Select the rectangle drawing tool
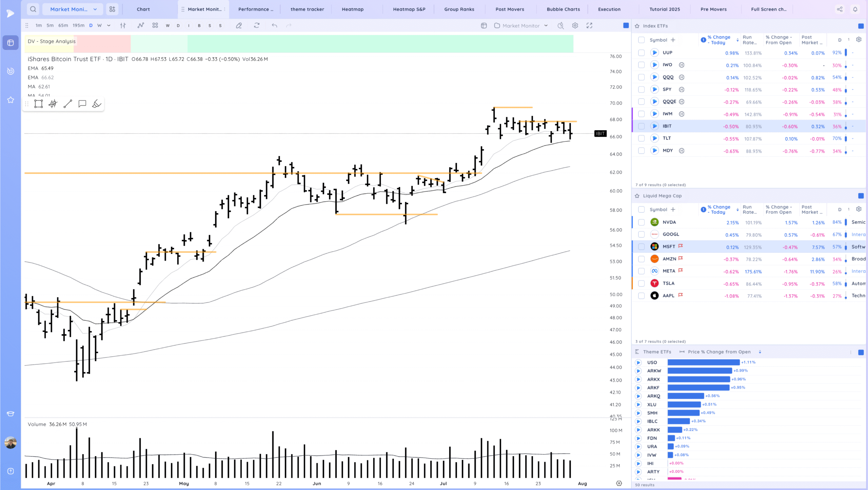The width and height of the screenshot is (868, 490). [38, 104]
